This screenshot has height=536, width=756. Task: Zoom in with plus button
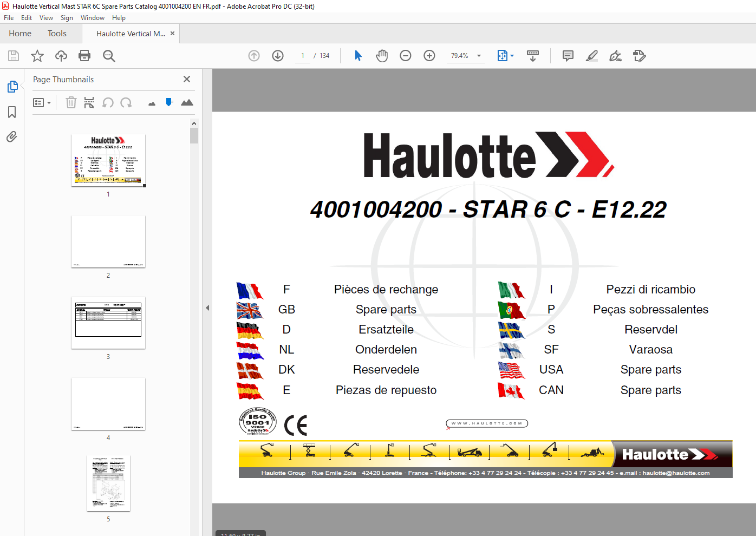point(429,56)
